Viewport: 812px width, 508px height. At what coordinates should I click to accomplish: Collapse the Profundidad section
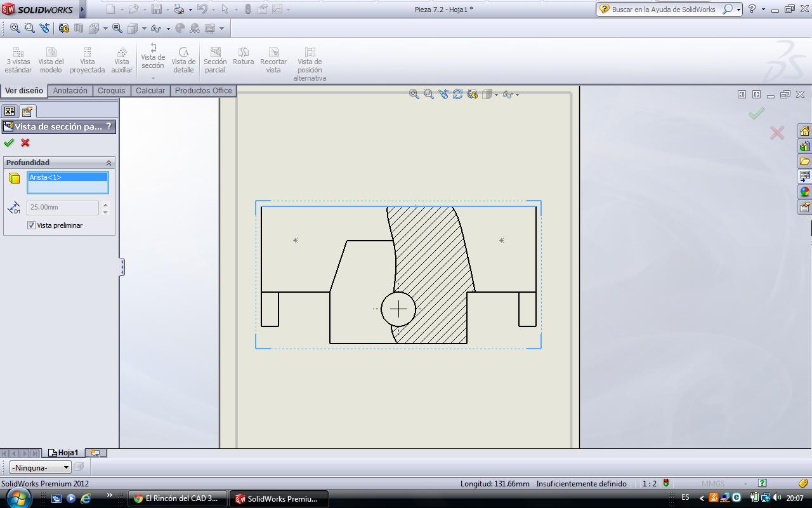pyautogui.click(x=108, y=163)
